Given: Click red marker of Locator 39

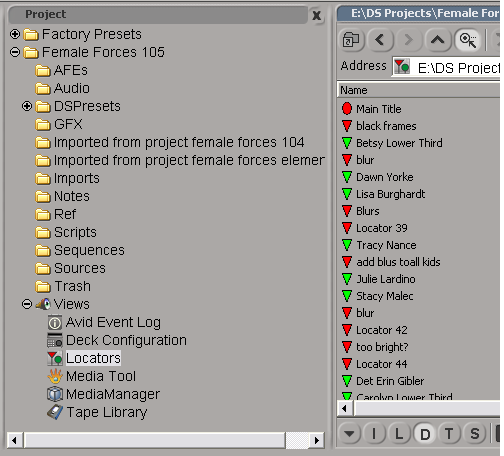Looking at the screenshot, I should point(347,228).
